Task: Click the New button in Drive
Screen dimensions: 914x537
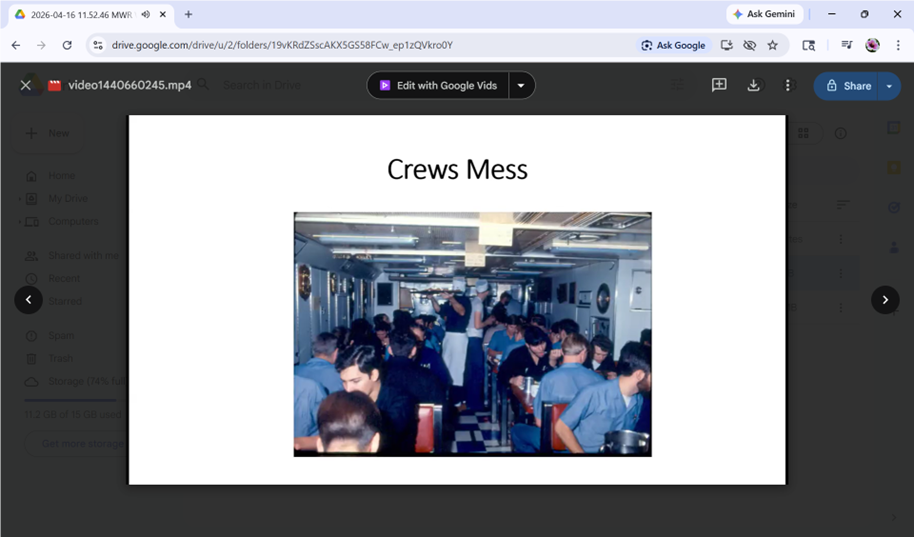Action: click(48, 133)
